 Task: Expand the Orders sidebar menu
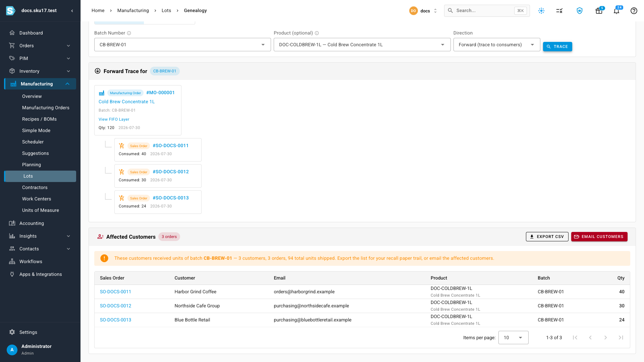68,46
